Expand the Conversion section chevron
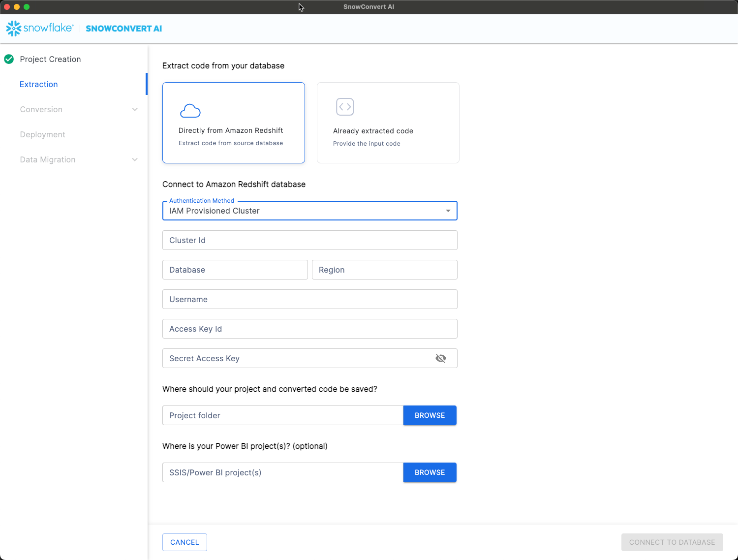Screen dimensions: 738x560 tap(135, 109)
